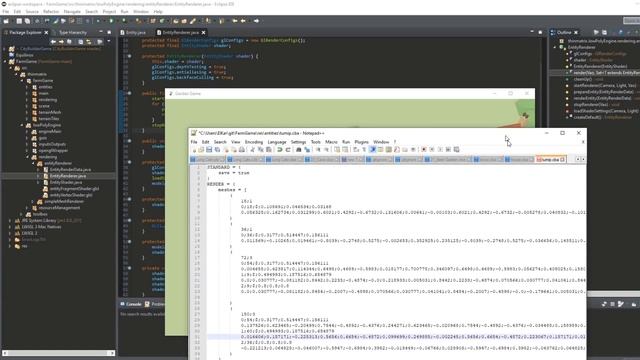Select EntityShader.java in Package Explorer
This screenshot has height=360, width=640.
tap(66, 182)
